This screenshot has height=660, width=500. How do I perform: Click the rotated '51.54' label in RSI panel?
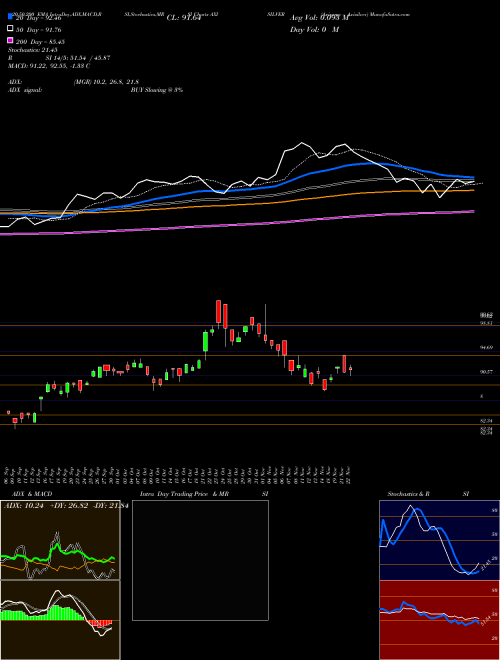pos(485,620)
